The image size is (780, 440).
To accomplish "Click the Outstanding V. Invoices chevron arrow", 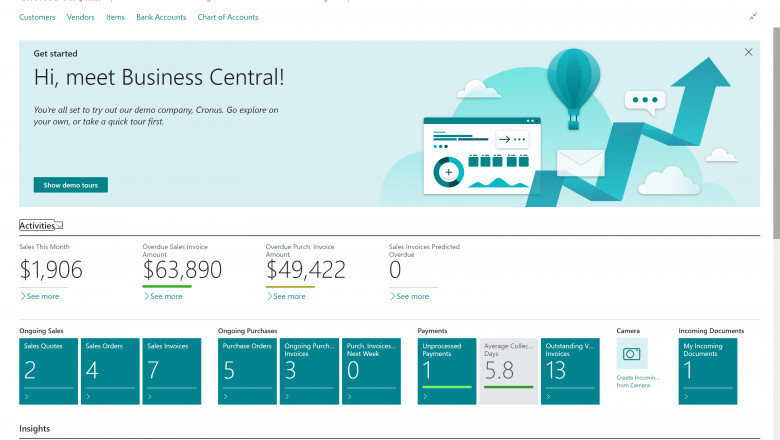I will 548,396.
